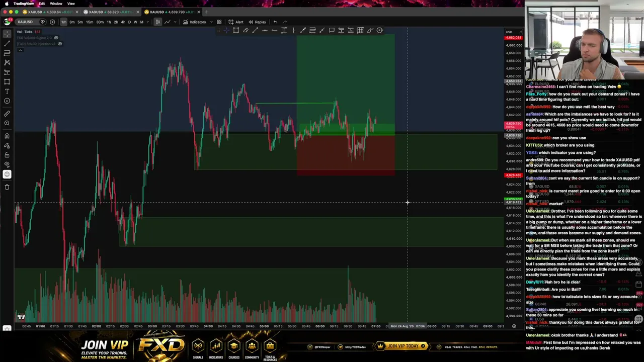Open the TradingView app menu
This screenshot has width=644, height=362.
point(24,4)
